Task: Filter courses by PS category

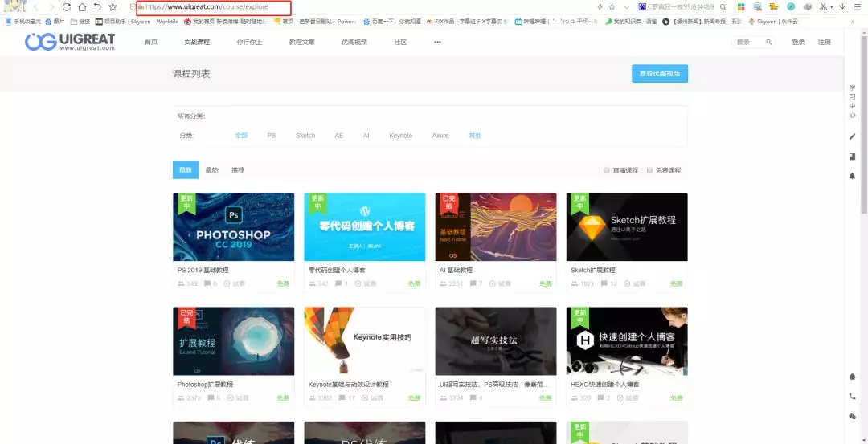Action: 272,136
